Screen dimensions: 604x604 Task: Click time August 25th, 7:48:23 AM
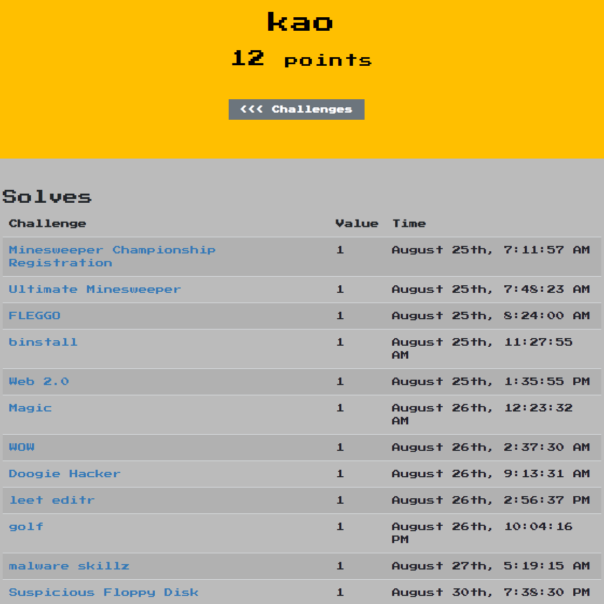point(491,289)
